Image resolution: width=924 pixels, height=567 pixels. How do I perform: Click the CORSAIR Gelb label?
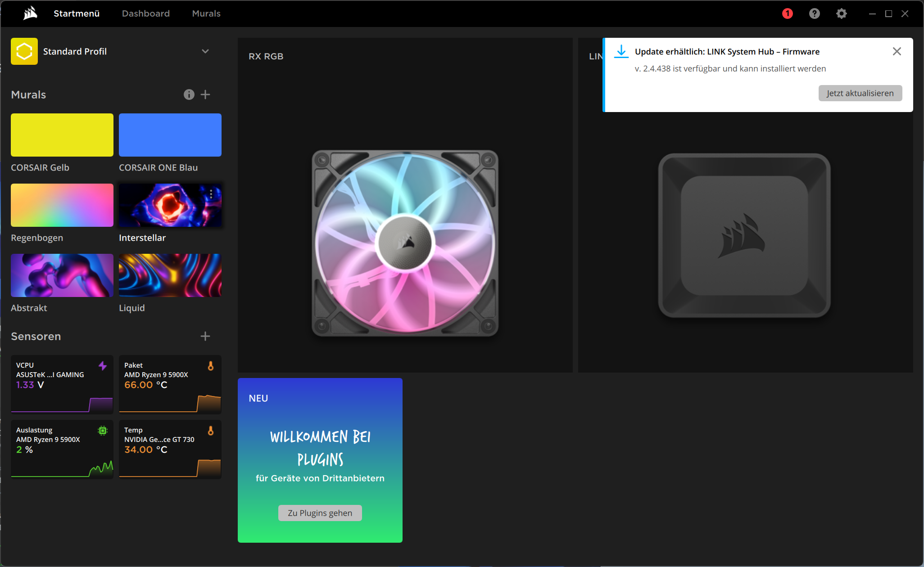tap(40, 167)
